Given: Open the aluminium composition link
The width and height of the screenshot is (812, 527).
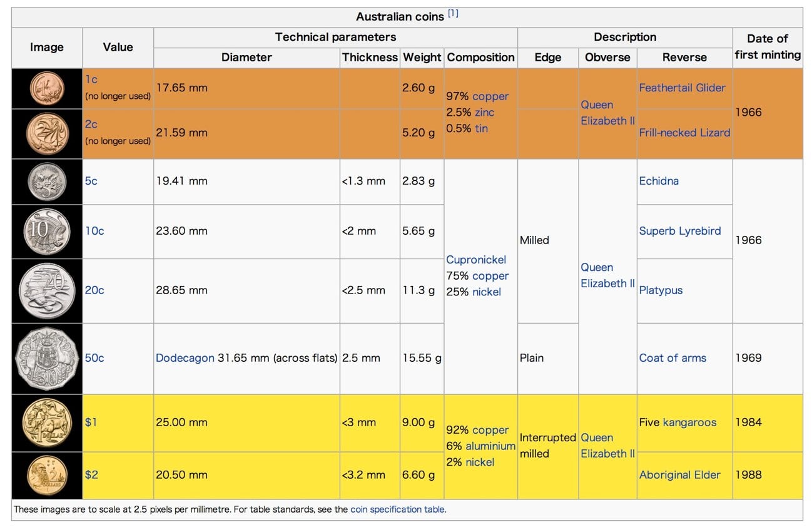Looking at the screenshot, I should click(x=490, y=446).
